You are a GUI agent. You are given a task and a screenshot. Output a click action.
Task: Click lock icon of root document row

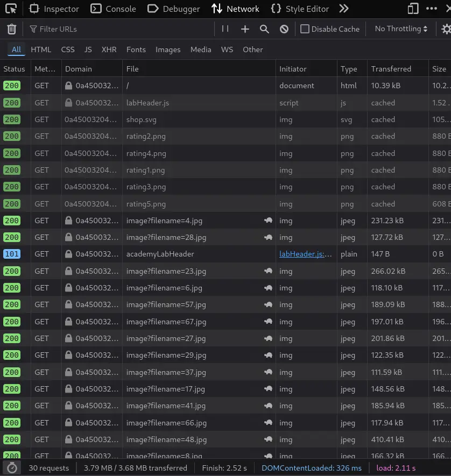click(69, 86)
